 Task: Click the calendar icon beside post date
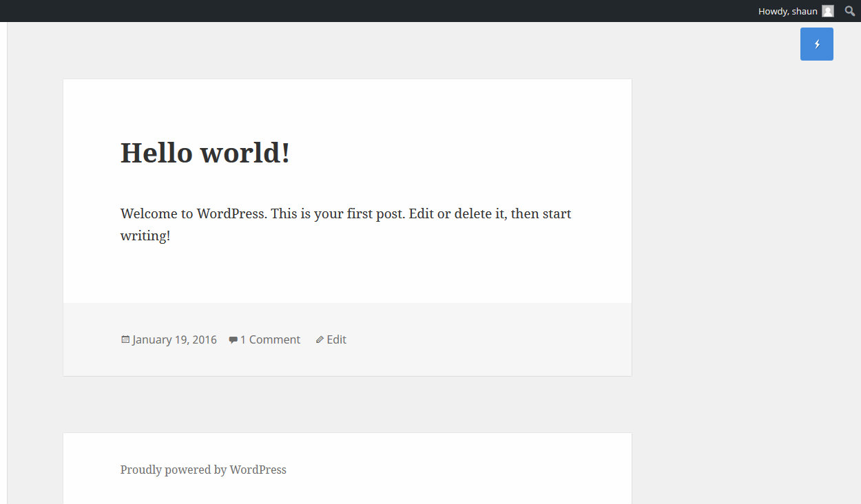click(125, 339)
